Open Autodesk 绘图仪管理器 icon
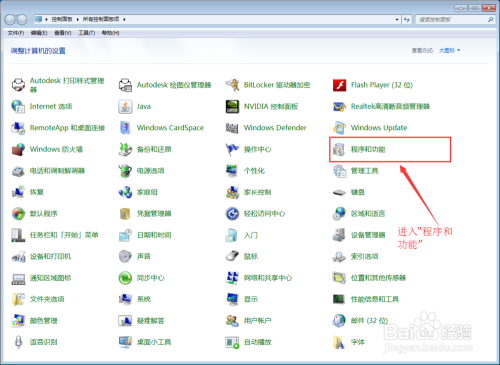The width and height of the screenshot is (500, 365). pyautogui.click(x=125, y=85)
